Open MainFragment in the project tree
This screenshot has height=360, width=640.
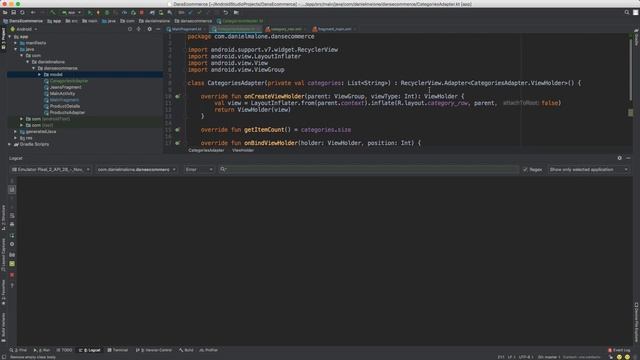(x=61, y=100)
